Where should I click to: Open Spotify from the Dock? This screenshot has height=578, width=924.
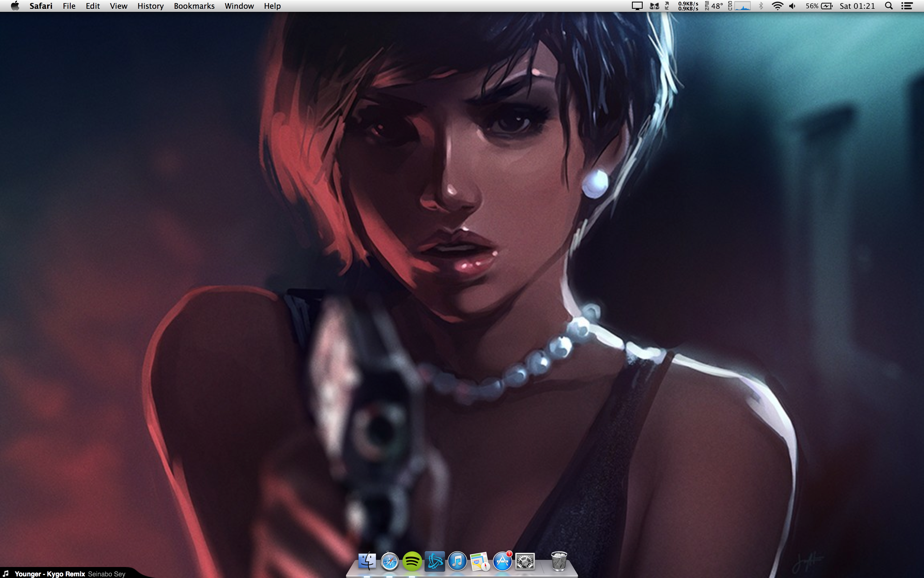click(x=412, y=561)
